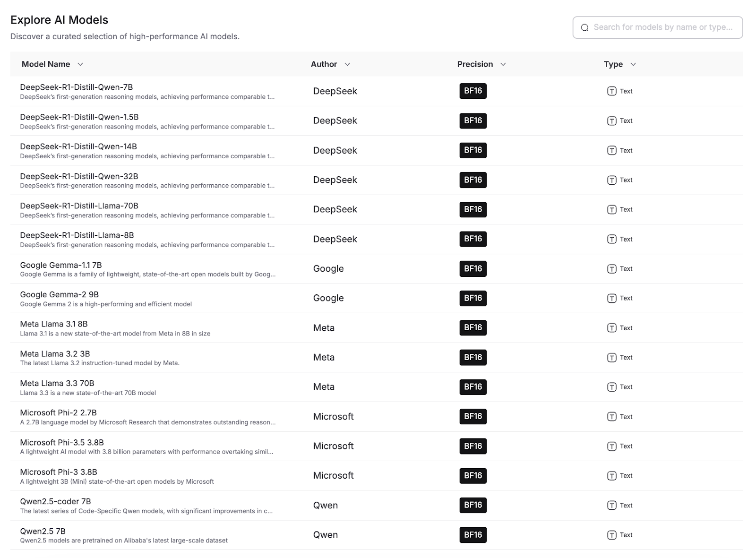
Task: Select Meta Llama 3.2 3B model name
Action: click(55, 354)
